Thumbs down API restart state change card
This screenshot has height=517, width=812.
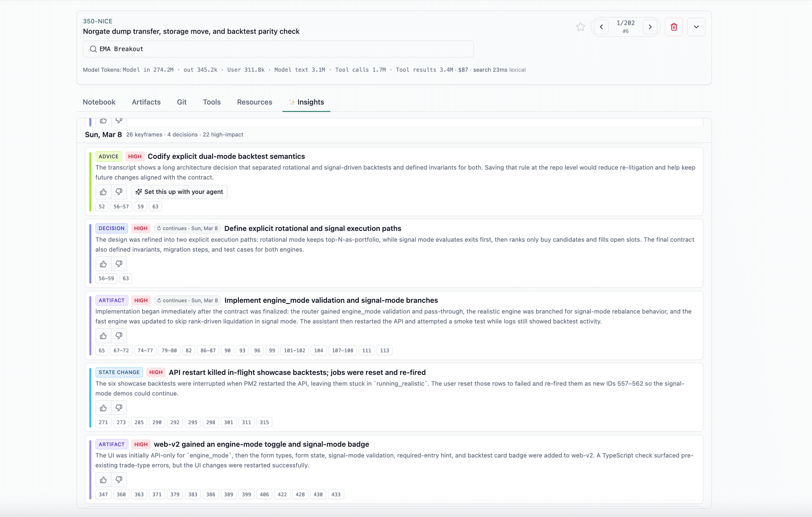pyautogui.click(x=119, y=408)
